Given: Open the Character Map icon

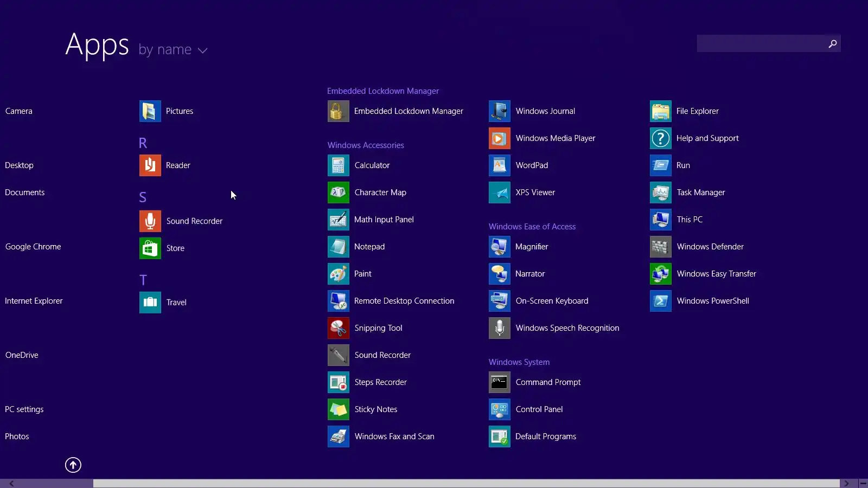Looking at the screenshot, I should click(x=339, y=192).
